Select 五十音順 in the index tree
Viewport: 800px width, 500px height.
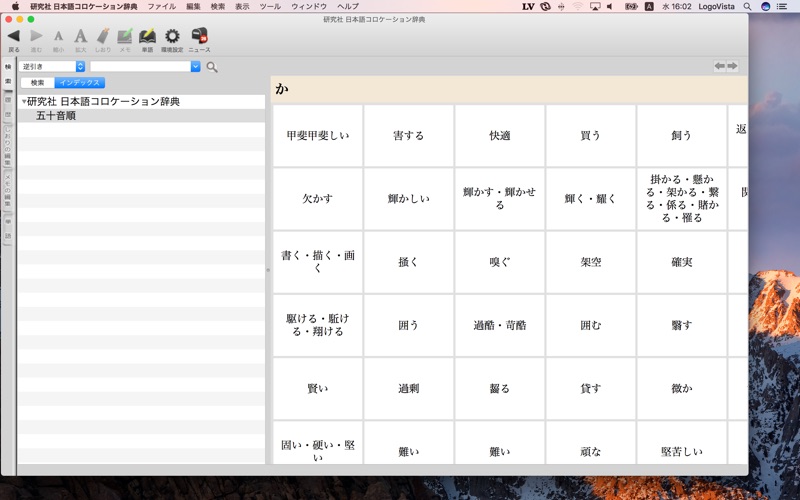[x=56, y=116]
